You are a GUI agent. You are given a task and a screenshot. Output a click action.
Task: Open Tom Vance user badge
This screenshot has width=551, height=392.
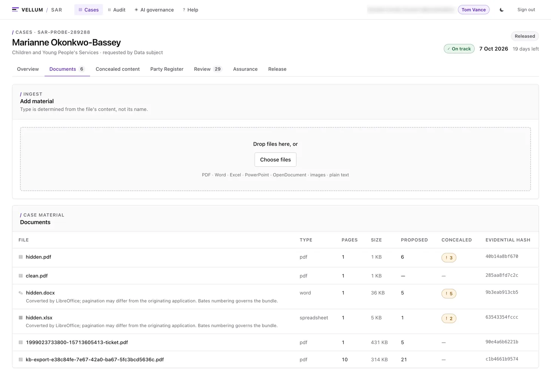tap(474, 10)
